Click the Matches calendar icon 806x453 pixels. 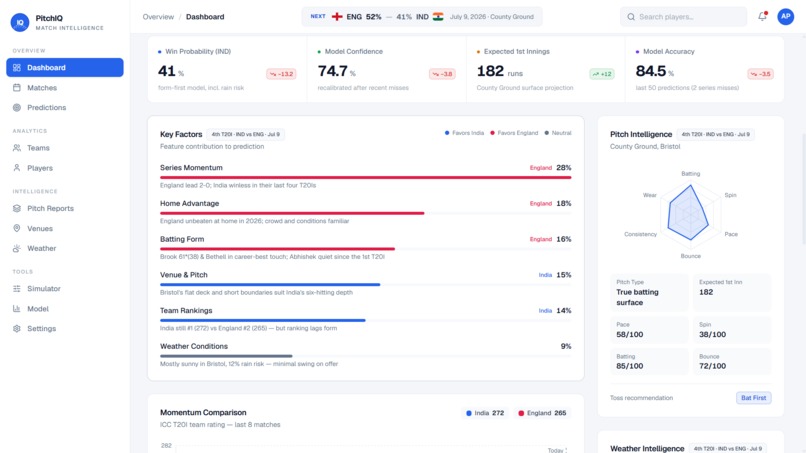coord(17,87)
